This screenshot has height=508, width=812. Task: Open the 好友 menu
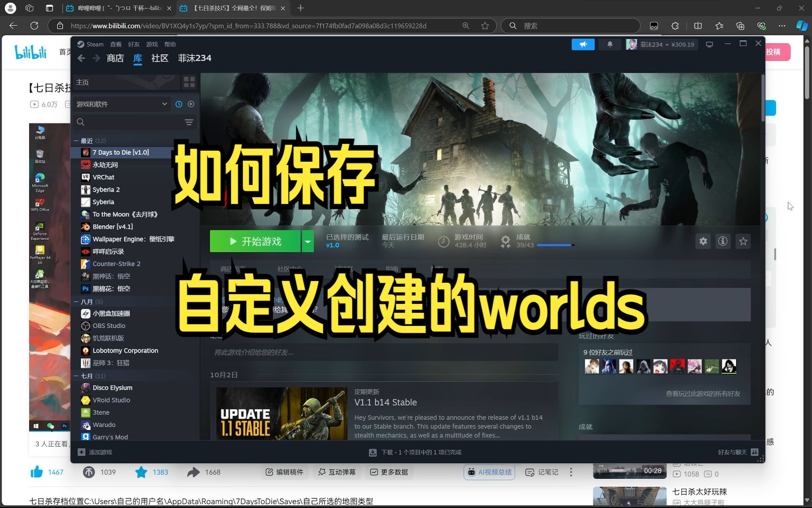click(x=134, y=44)
